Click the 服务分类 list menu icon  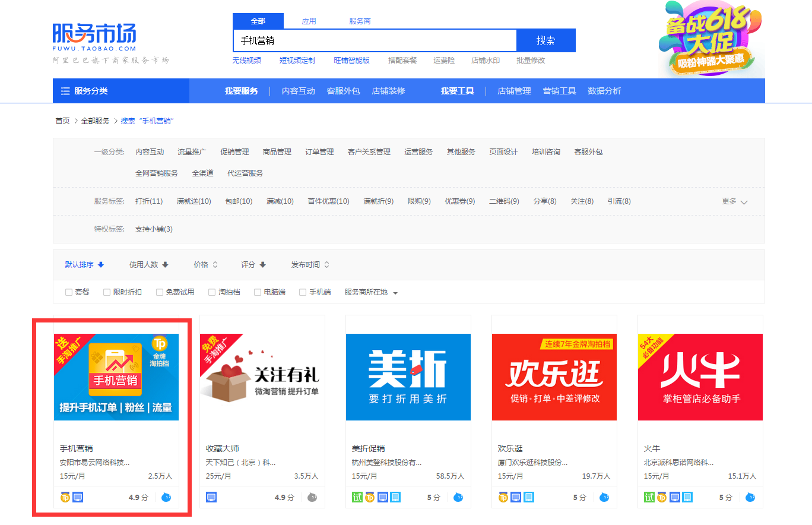click(65, 91)
